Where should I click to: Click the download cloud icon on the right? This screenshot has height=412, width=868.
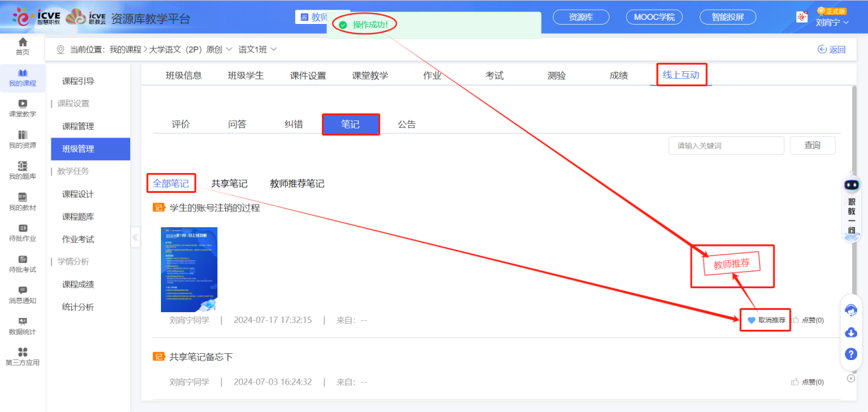pyautogui.click(x=850, y=333)
